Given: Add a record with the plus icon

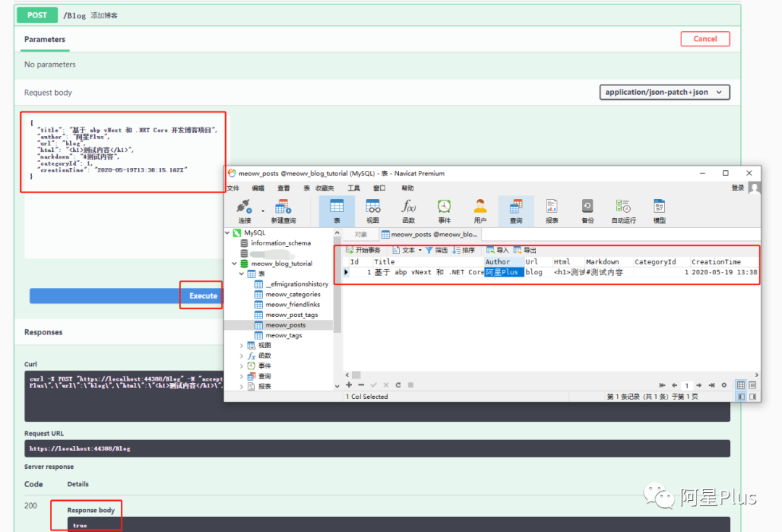Looking at the screenshot, I should click(x=349, y=385).
